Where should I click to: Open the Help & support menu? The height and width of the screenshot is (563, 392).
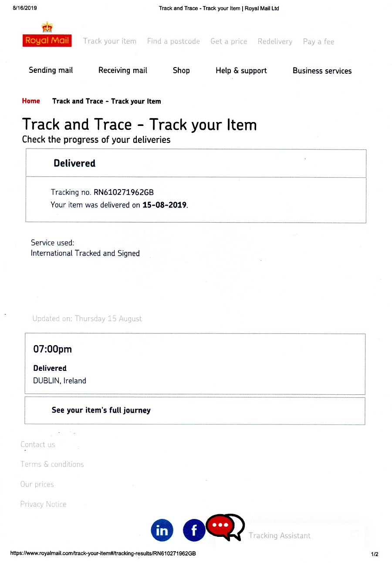(x=241, y=71)
